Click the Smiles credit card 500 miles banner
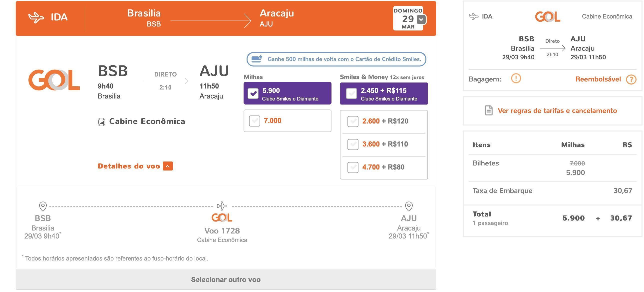 336,59
